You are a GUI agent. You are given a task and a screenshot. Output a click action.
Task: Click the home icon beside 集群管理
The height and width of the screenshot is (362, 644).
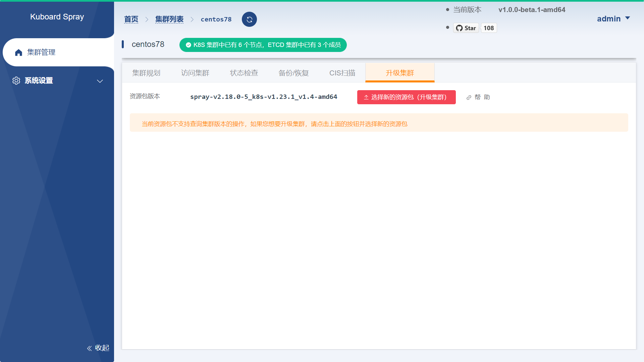[19, 52]
